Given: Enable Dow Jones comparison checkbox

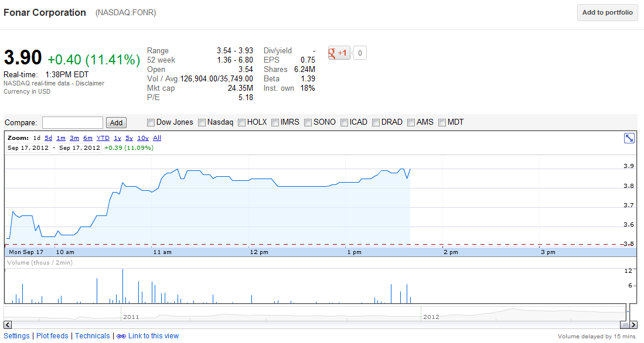Looking at the screenshot, I should point(151,122).
